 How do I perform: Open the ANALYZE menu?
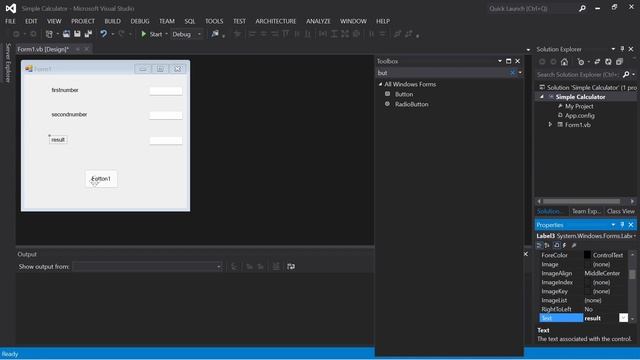(x=318, y=21)
